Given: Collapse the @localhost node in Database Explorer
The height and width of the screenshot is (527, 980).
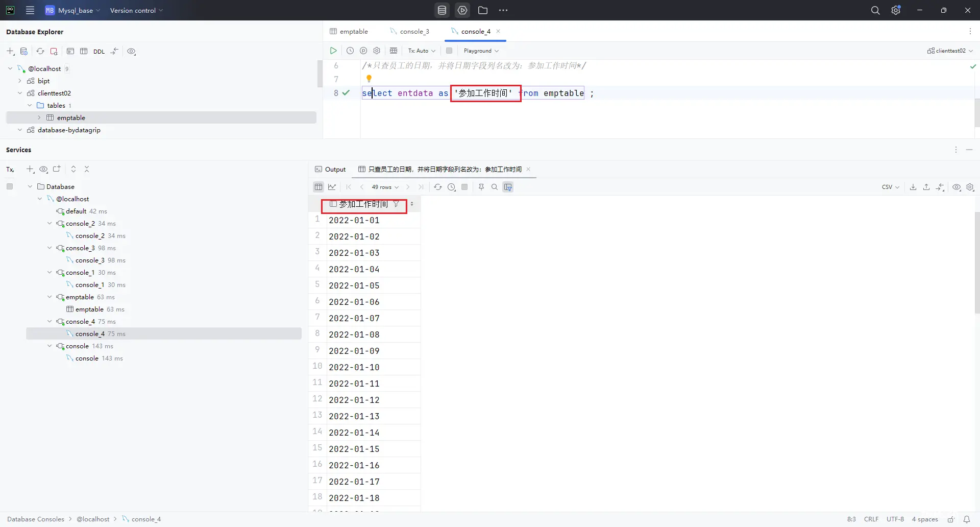Looking at the screenshot, I should point(10,68).
